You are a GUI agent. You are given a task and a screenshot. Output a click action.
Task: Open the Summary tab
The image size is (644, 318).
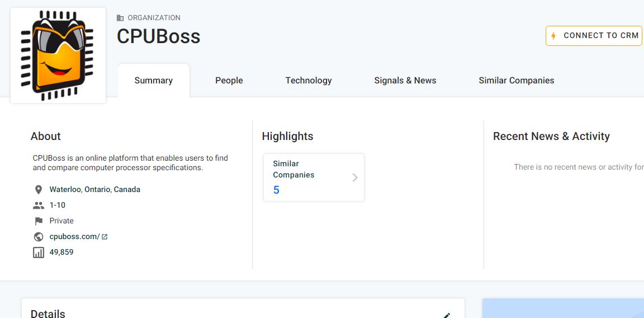pos(154,81)
